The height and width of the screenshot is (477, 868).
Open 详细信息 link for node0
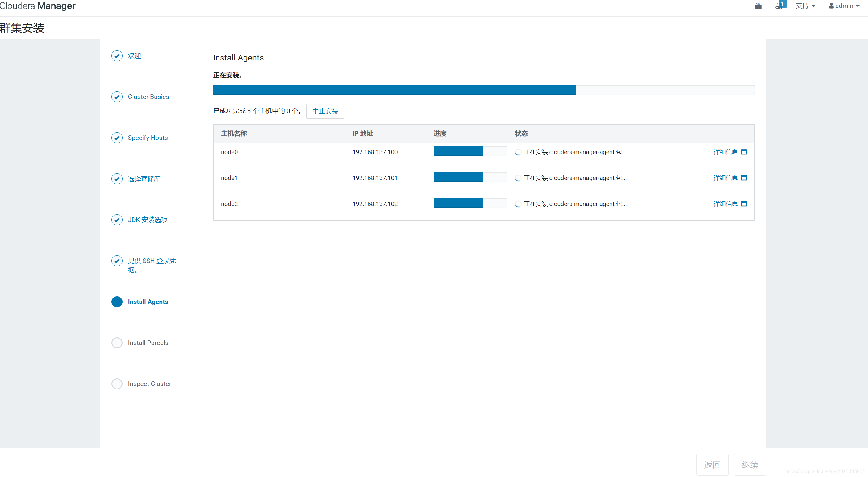point(725,152)
